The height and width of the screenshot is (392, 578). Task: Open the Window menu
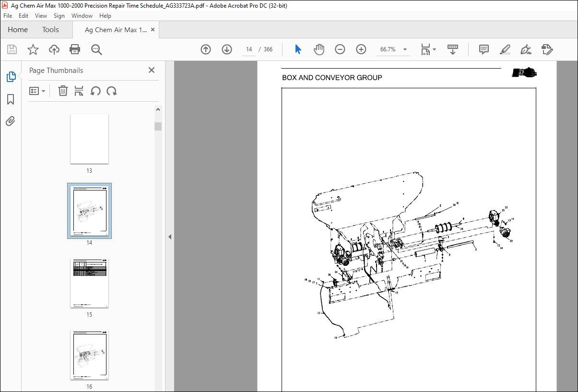[x=82, y=16]
